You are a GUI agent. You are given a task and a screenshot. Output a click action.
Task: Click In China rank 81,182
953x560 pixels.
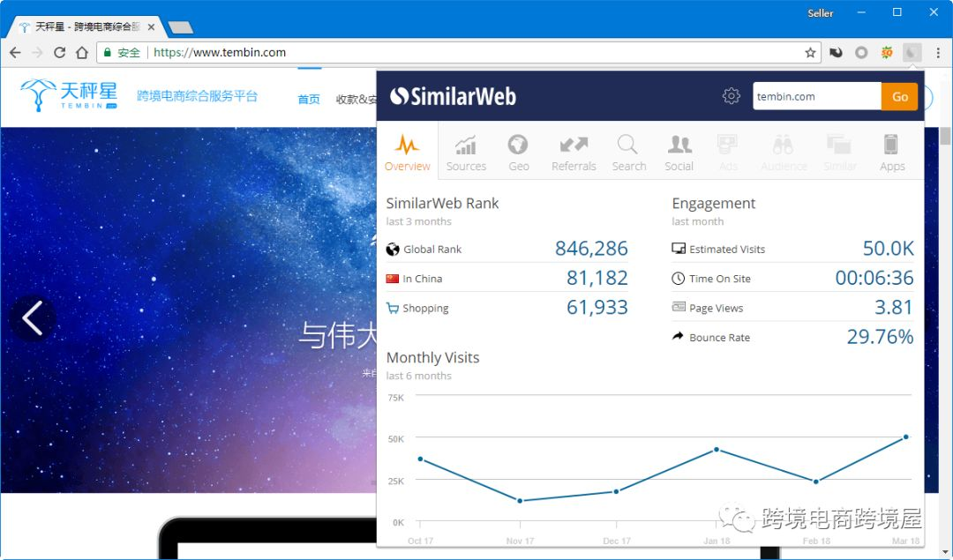[597, 278]
